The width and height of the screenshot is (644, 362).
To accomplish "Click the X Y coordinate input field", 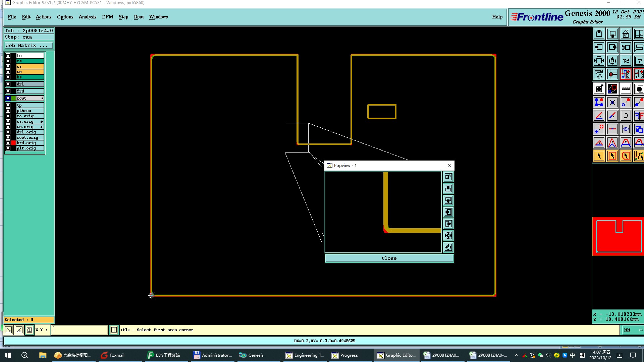I will pos(79,330).
